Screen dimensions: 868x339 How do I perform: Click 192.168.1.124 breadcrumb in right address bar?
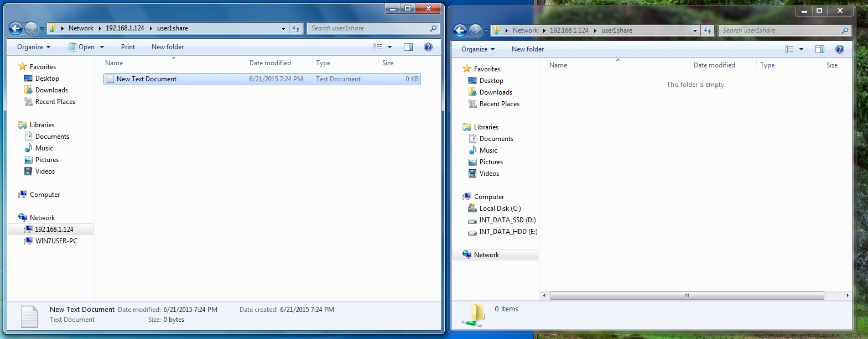coord(569,30)
